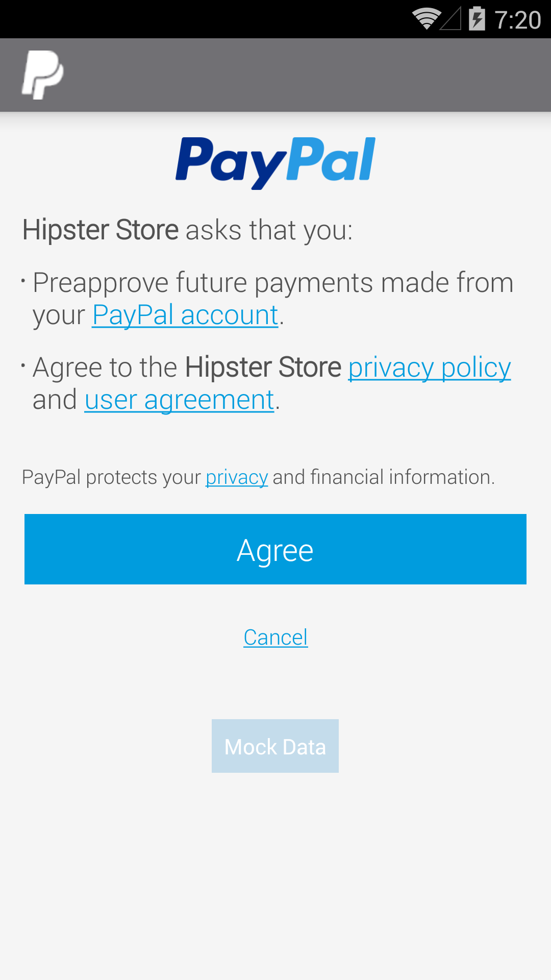Viewport: 551px width, 980px height.
Task: Tap the white PayPal icon in the action bar
Action: coord(43,75)
